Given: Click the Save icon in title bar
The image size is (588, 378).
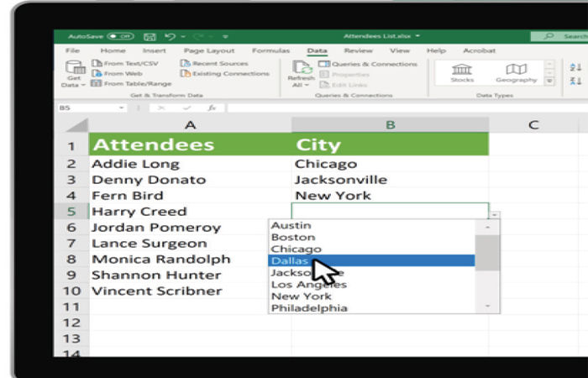Looking at the screenshot, I should 150,37.
